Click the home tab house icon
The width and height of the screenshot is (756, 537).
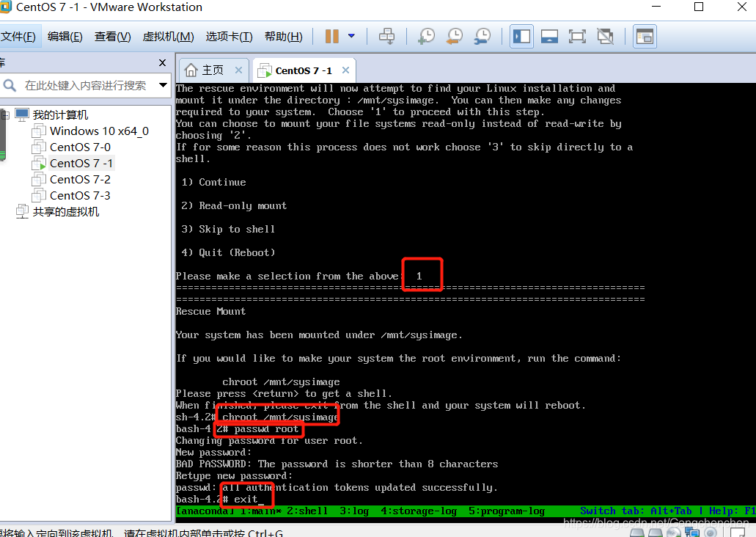191,70
